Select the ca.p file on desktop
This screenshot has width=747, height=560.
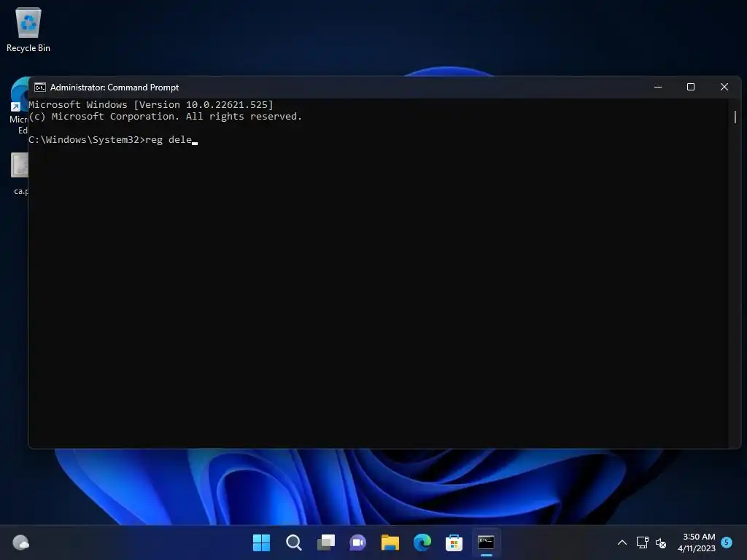pyautogui.click(x=20, y=174)
